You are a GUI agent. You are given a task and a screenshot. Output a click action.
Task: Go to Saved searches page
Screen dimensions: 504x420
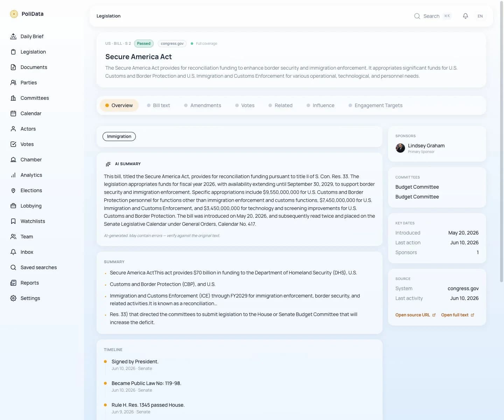[x=38, y=267]
